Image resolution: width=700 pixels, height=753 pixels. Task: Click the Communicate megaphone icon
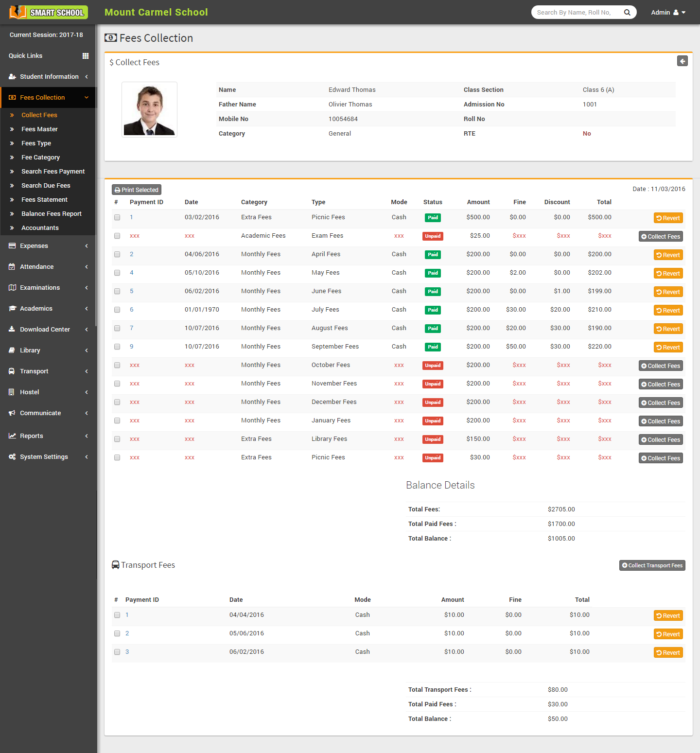(x=12, y=413)
